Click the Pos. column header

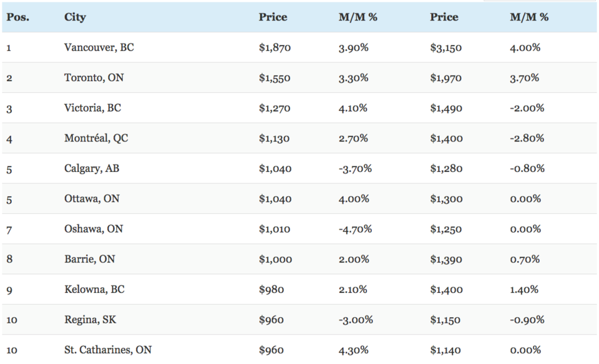coord(17,17)
